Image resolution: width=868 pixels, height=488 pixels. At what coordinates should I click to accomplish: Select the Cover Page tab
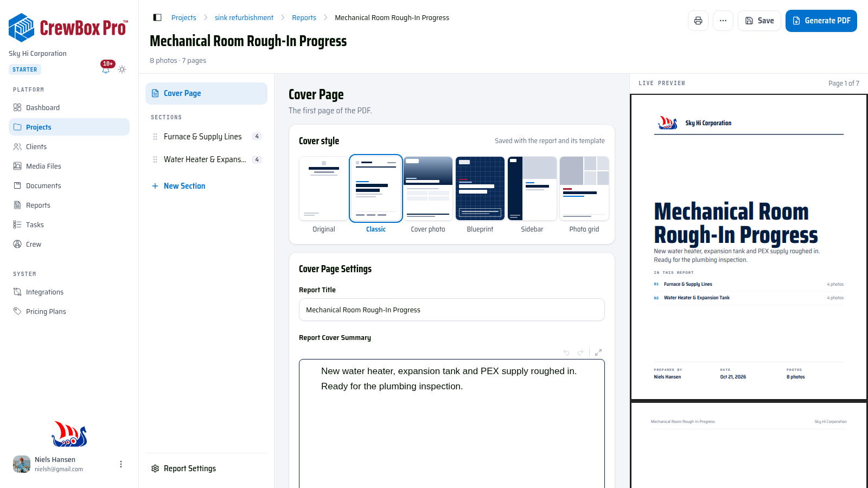pos(206,93)
